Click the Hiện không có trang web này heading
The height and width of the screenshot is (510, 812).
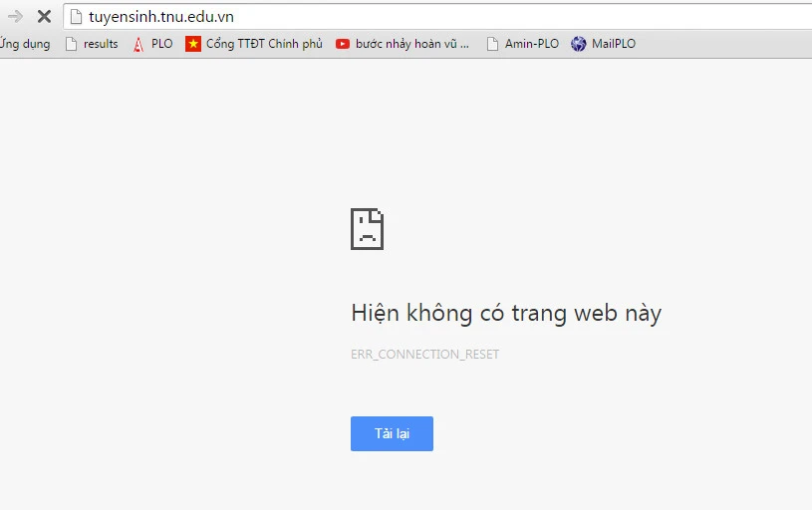click(506, 313)
